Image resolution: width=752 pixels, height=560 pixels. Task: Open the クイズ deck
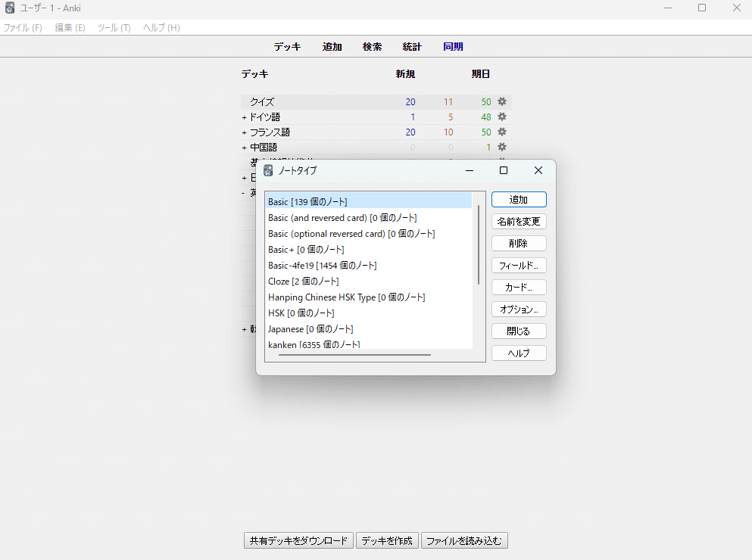(262, 101)
